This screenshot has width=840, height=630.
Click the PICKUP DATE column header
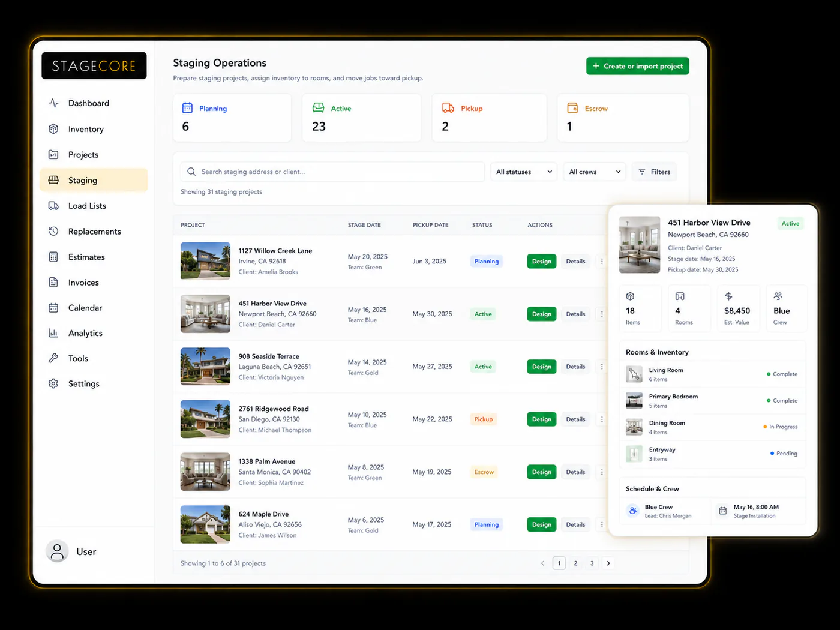click(431, 225)
